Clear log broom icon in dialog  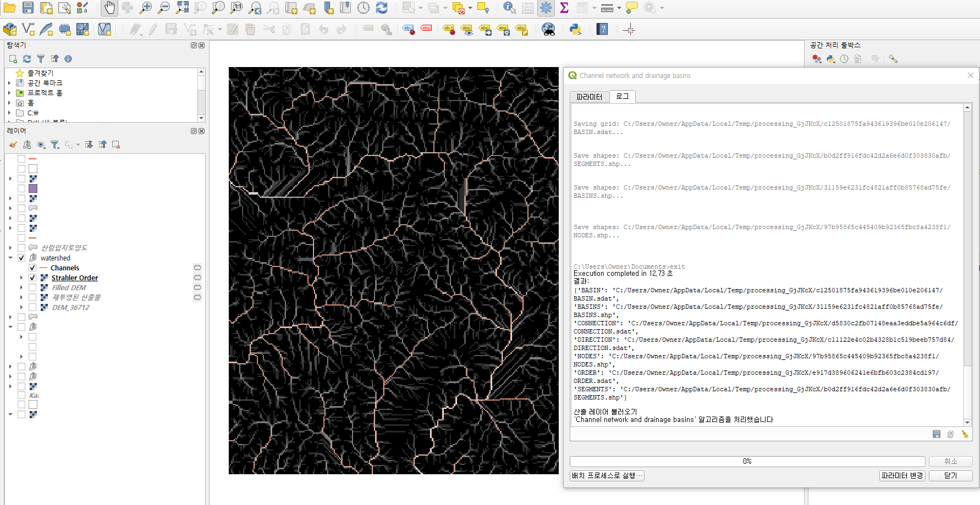click(x=965, y=434)
